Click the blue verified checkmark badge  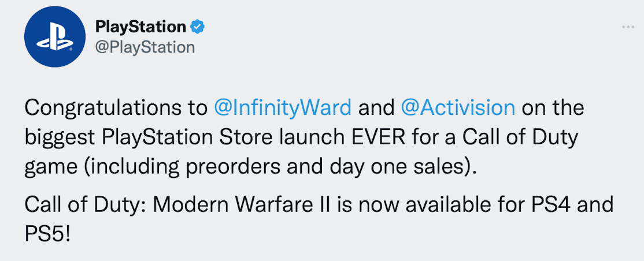click(x=198, y=28)
